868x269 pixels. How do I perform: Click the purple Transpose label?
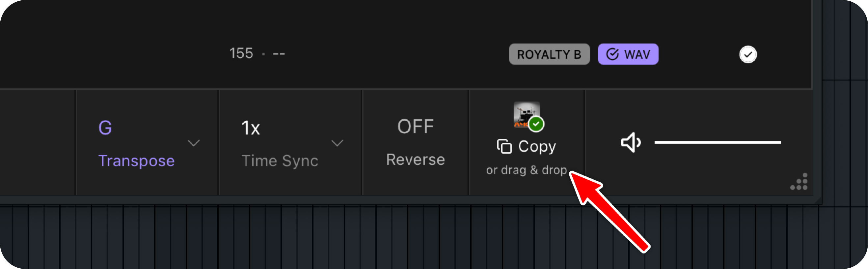136,161
